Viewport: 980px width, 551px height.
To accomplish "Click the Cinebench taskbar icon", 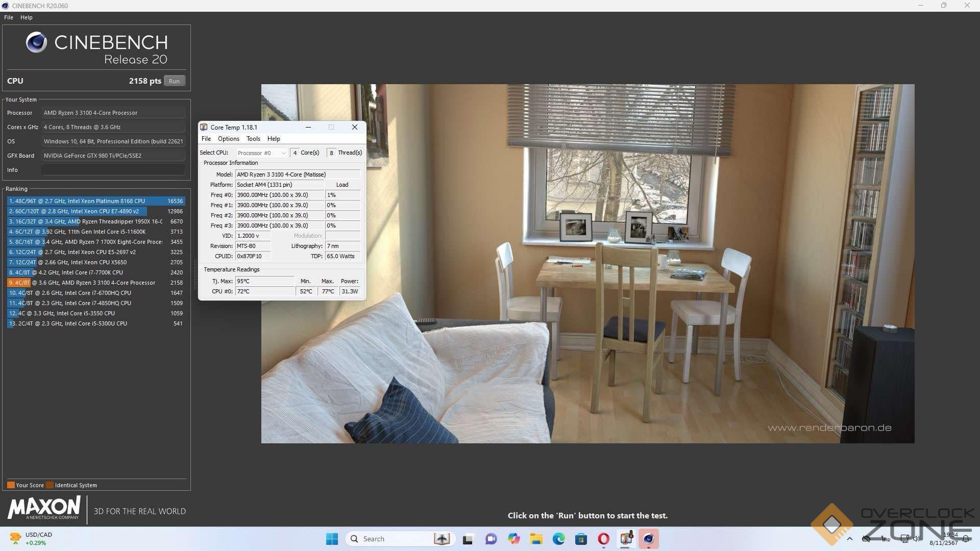I will [x=648, y=539].
